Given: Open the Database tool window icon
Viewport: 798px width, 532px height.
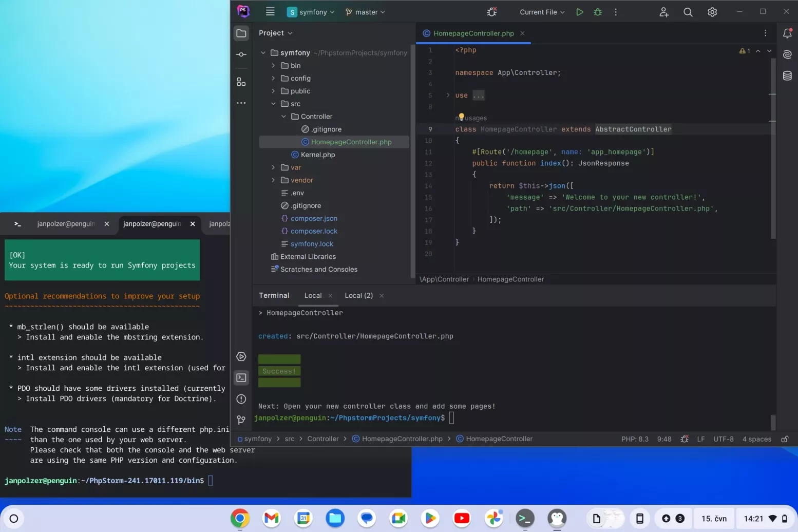Looking at the screenshot, I should point(787,76).
